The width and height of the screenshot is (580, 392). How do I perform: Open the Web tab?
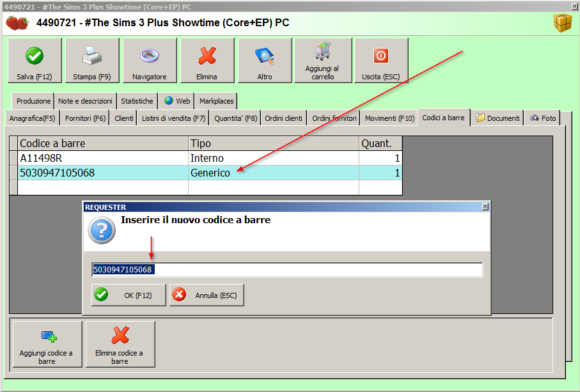tap(176, 101)
